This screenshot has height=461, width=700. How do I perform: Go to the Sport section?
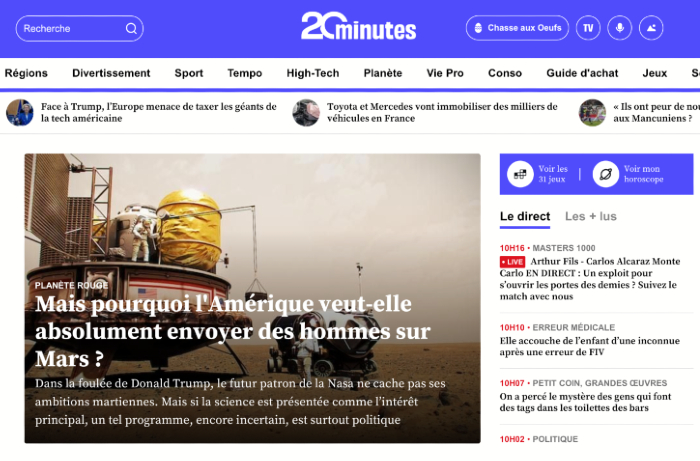189,73
